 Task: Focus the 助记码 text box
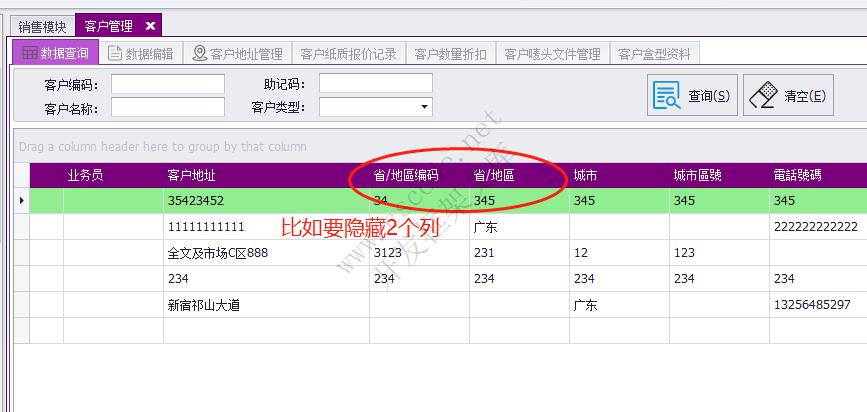(x=375, y=84)
